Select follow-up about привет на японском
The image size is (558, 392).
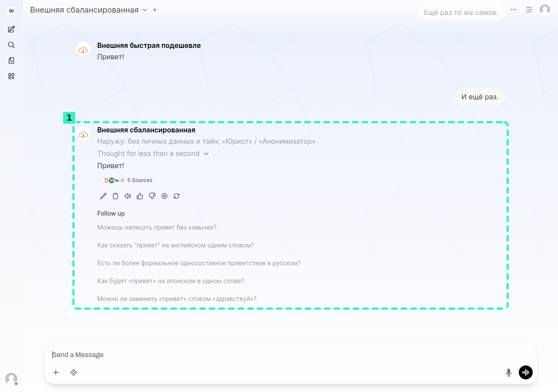pos(170,281)
